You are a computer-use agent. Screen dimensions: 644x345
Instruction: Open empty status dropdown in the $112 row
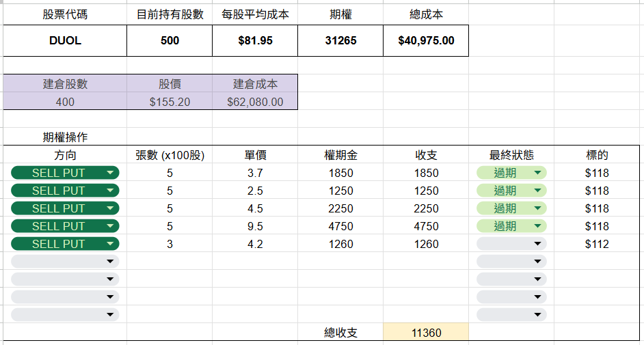(x=511, y=244)
